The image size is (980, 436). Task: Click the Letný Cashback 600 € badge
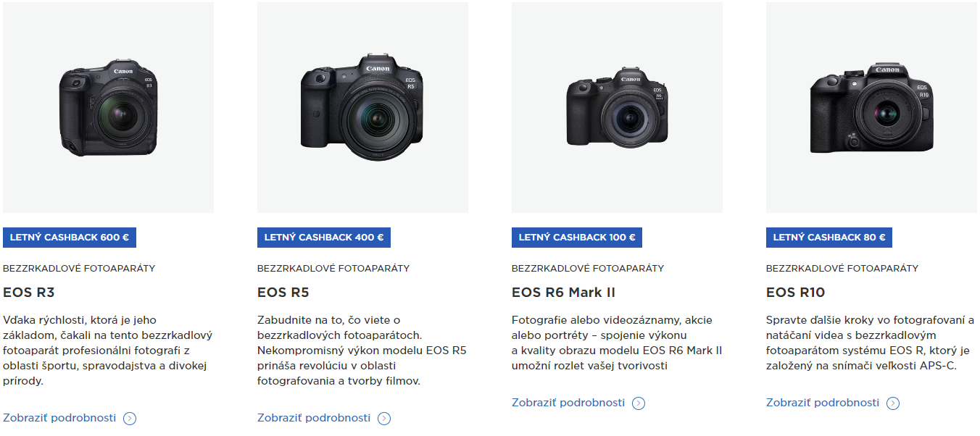point(70,238)
